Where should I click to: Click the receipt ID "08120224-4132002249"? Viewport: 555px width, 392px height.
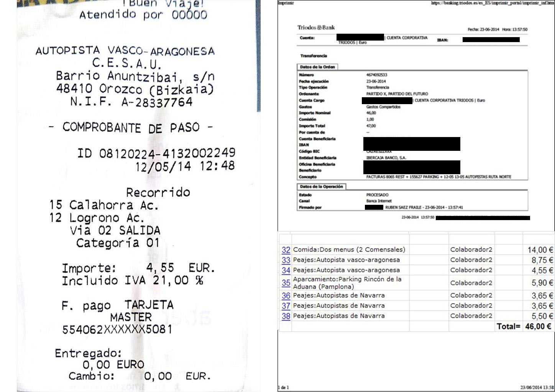pos(167,154)
